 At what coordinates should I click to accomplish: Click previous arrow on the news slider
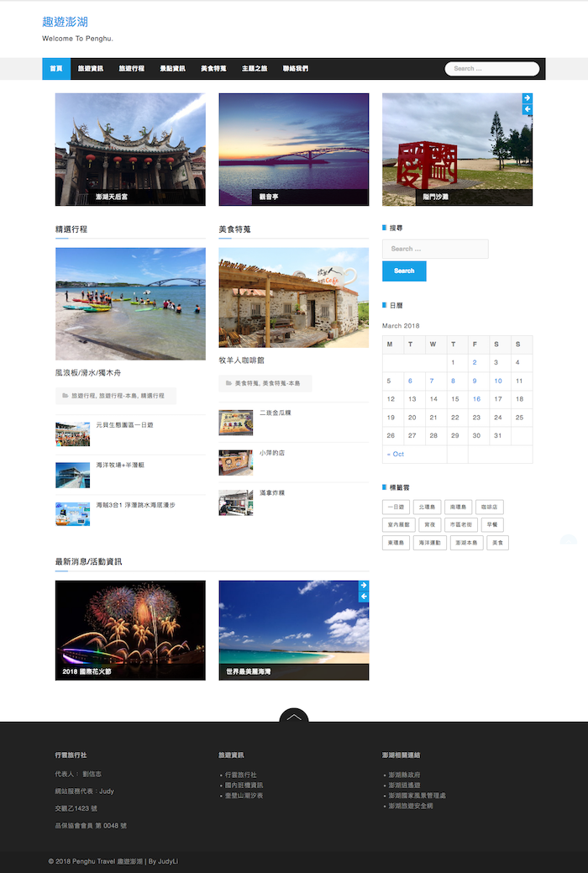point(364,597)
